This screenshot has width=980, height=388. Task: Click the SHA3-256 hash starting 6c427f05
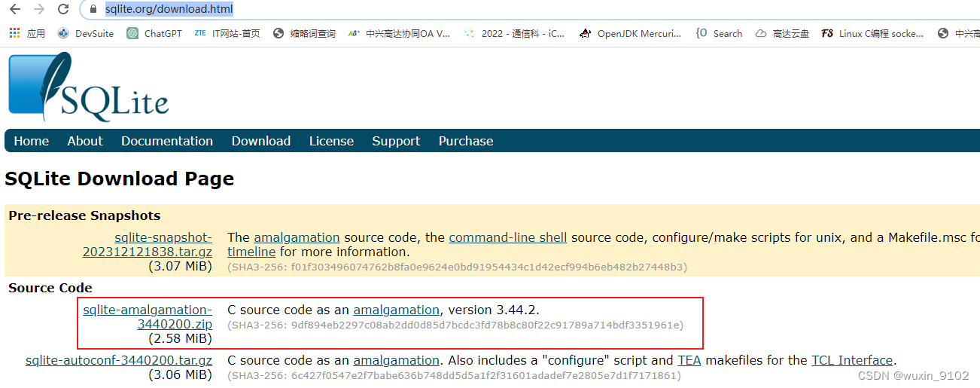coord(454,375)
